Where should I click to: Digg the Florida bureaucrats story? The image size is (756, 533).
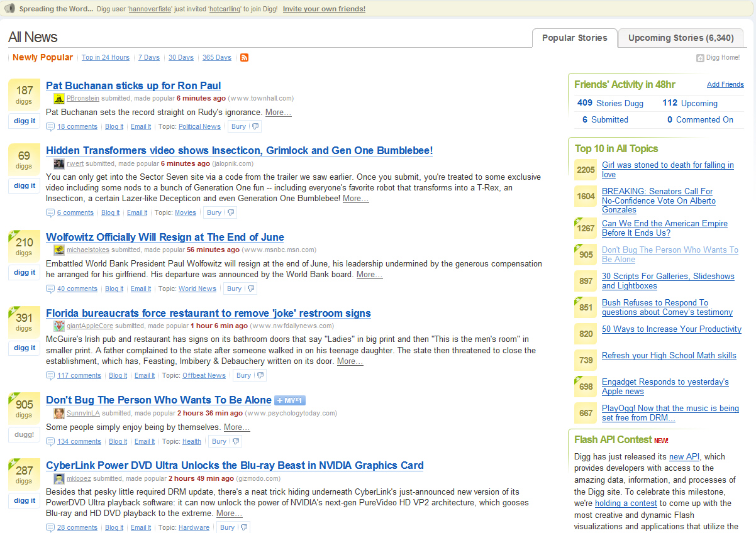click(25, 348)
